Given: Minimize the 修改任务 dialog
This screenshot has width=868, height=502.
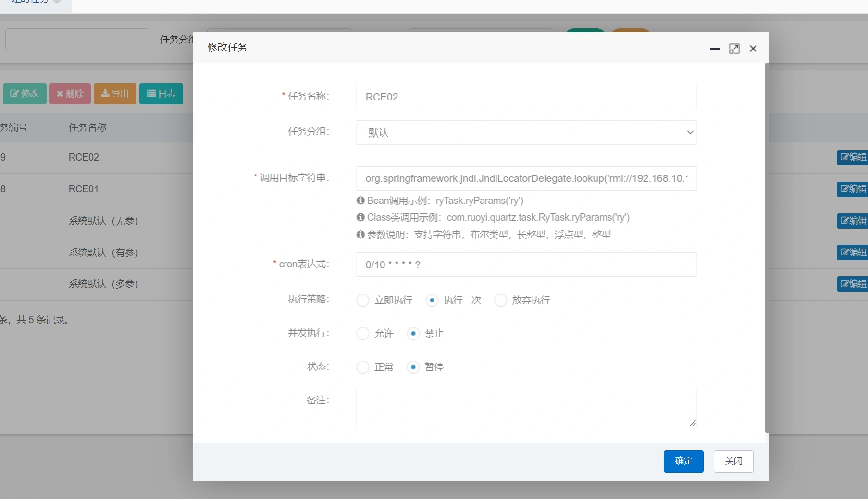Looking at the screenshot, I should tap(715, 49).
